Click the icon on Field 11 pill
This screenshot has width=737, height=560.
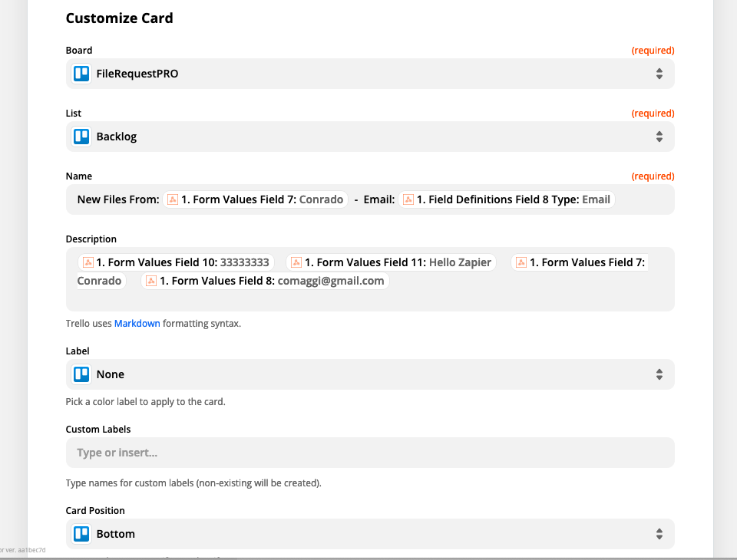point(296,262)
